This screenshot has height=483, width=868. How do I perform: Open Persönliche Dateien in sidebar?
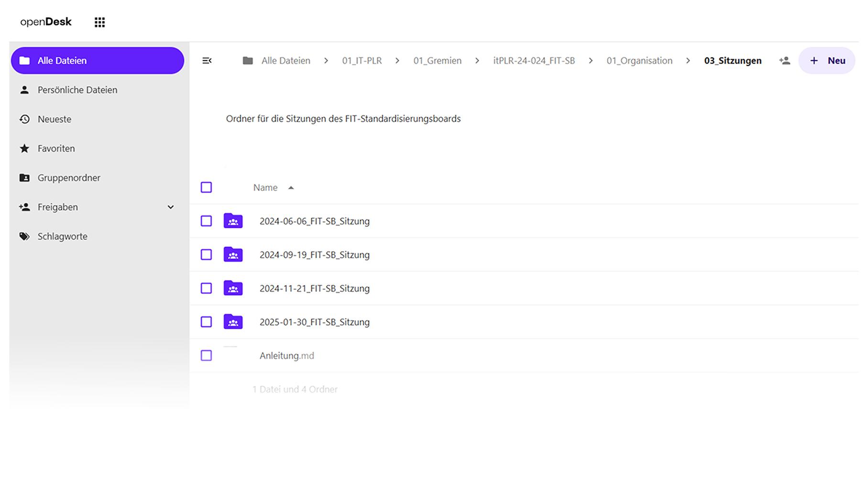tap(77, 90)
